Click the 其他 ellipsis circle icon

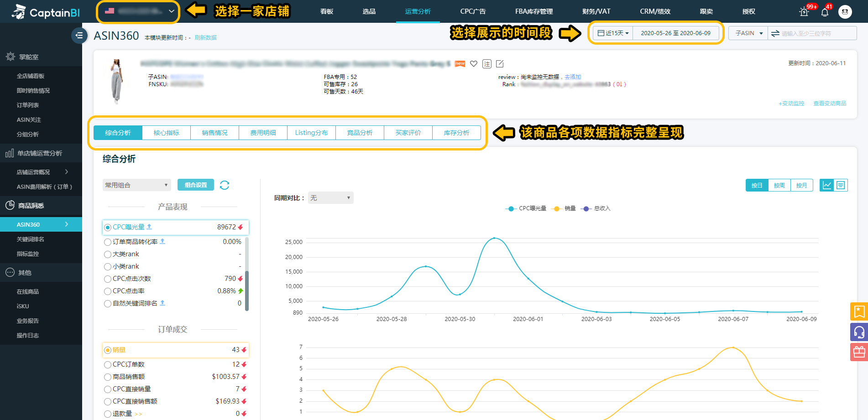click(10, 272)
